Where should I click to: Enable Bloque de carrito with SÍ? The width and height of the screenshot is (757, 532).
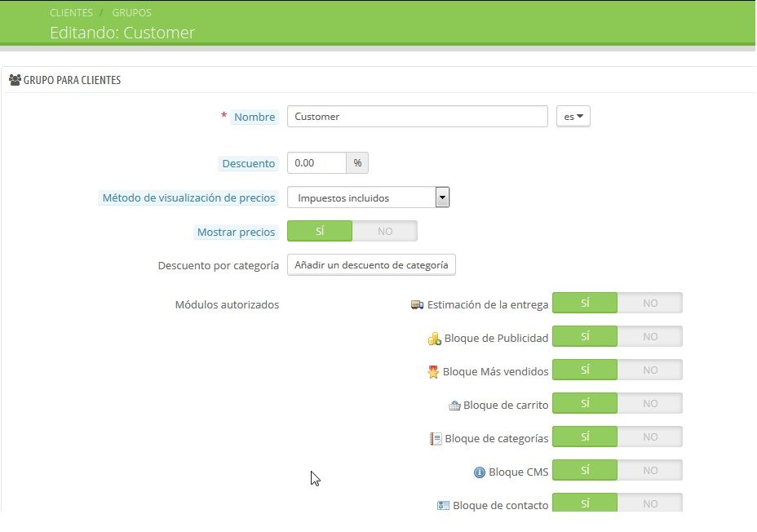pos(585,402)
